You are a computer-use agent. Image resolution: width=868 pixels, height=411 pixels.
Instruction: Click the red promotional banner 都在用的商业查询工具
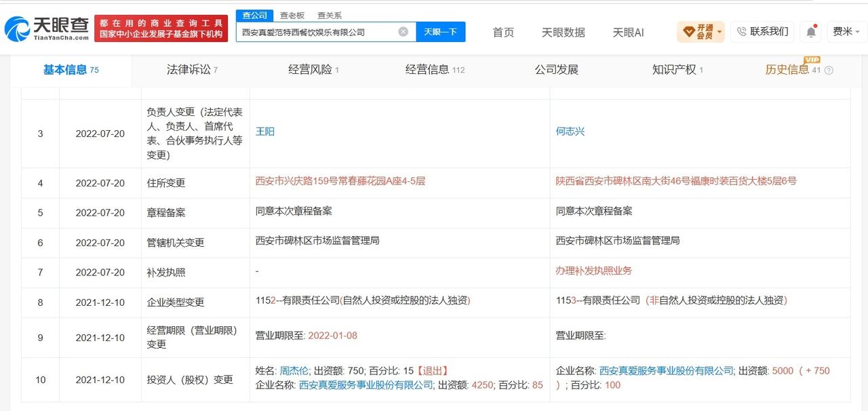pyautogui.click(x=161, y=28)
